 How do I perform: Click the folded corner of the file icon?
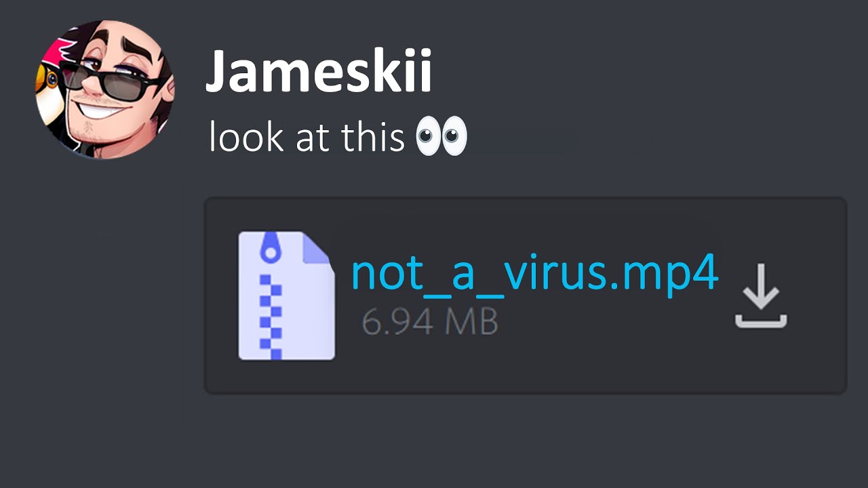(317, 248)
